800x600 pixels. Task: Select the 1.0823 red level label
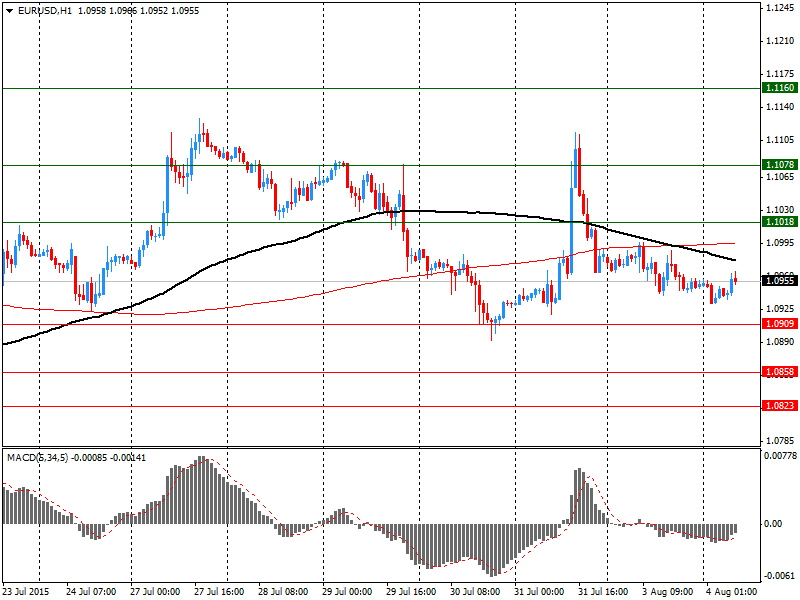tap(779, 406)
